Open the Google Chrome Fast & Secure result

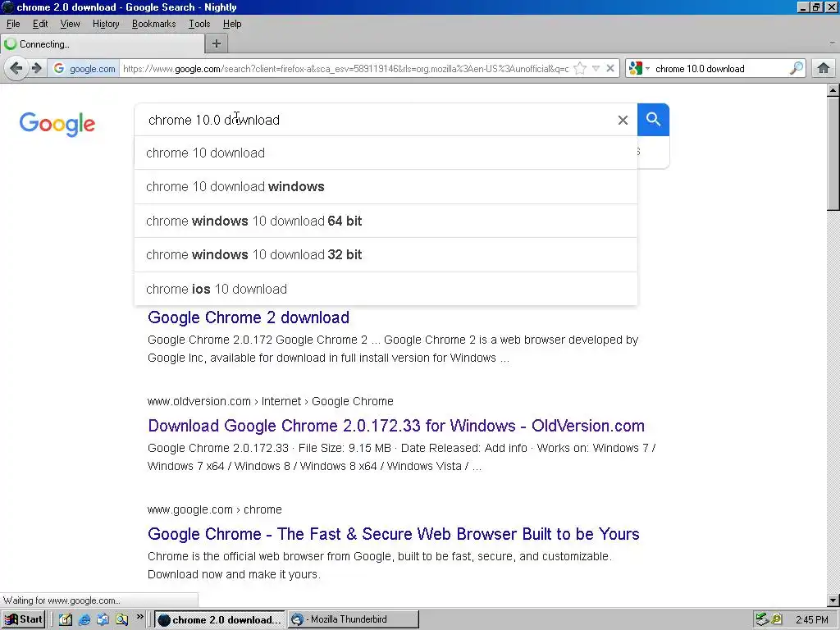tap(393, 533)
